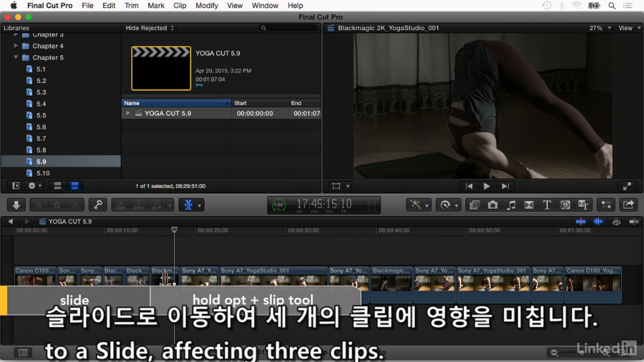The image size is (644, 362).
Task: Open browser gear action menu
Action: pyautogui.click(x=35, y=186)
